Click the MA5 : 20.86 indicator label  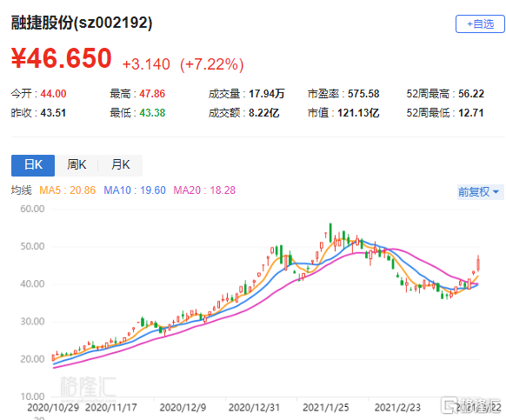tap(68, 190)
